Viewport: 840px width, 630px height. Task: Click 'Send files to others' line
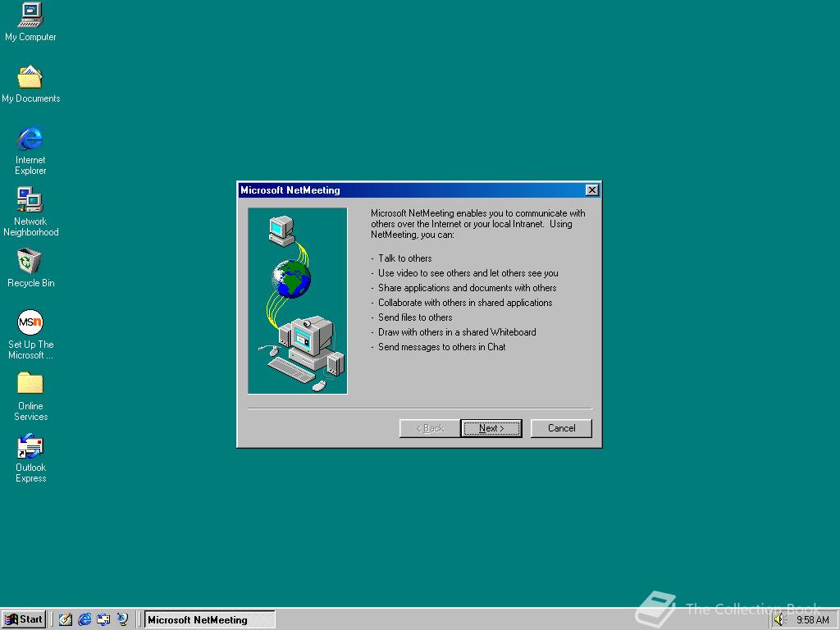(414, 317)
